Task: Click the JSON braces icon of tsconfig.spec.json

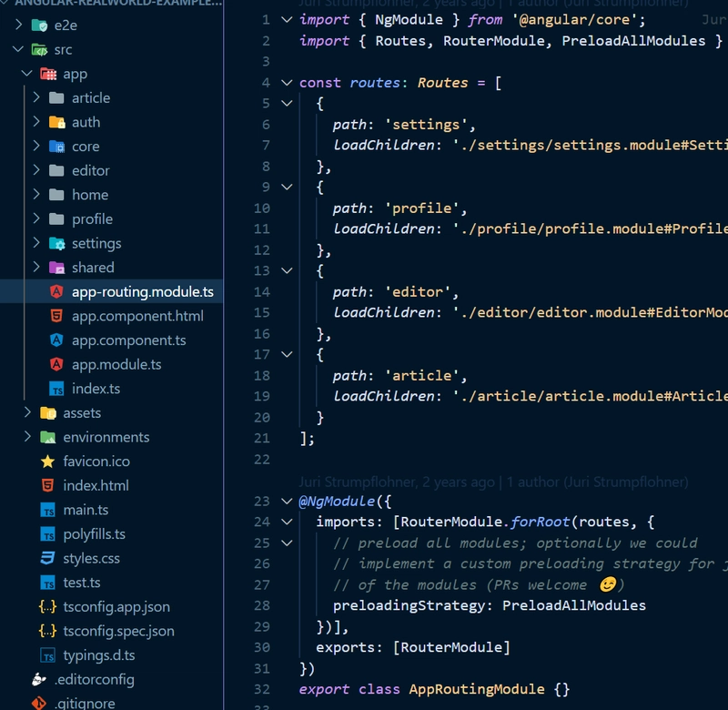Action: (48, 631)
